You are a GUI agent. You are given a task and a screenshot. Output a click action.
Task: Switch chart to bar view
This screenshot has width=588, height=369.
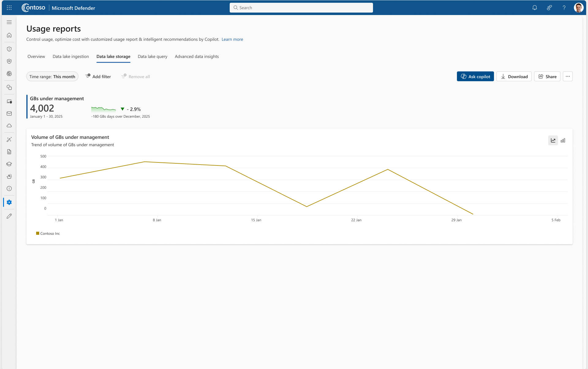[563, 140]
